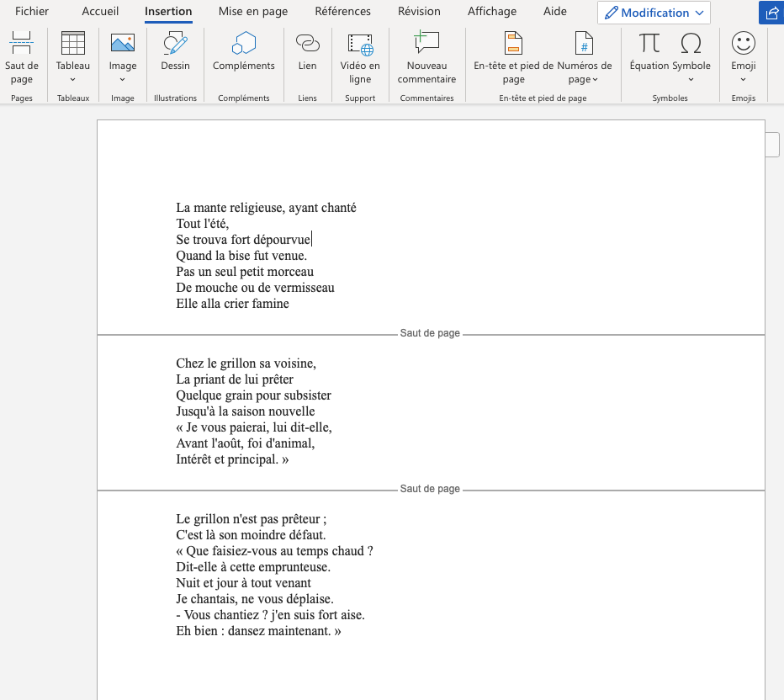784x700 pixels.
Task: Click the line 'La priant de lui prêter'
Action: (x=235, y=379)
